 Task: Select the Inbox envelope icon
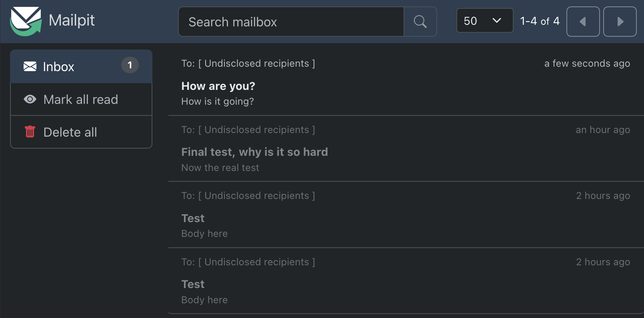[x=30, y=66]
